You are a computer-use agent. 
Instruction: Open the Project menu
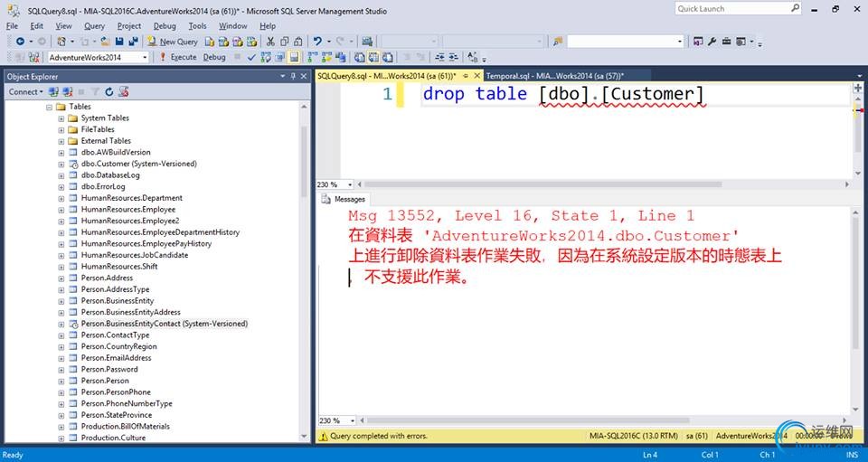129,26
